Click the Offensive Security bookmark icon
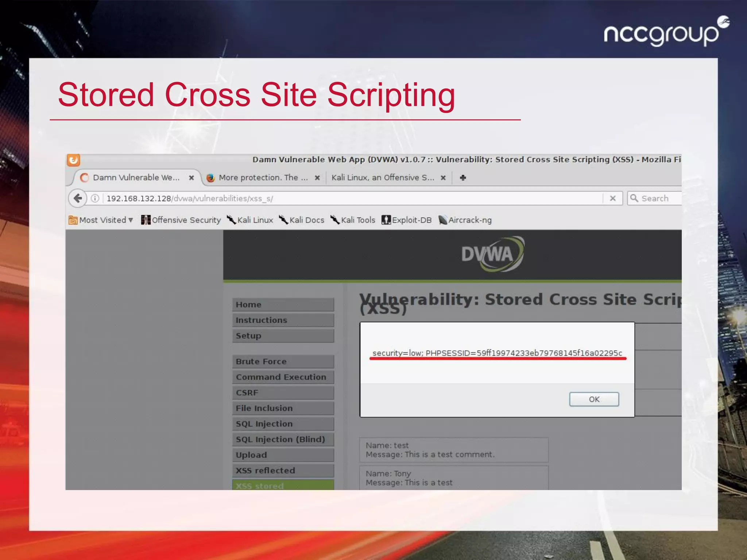 (x=146, y=220)
